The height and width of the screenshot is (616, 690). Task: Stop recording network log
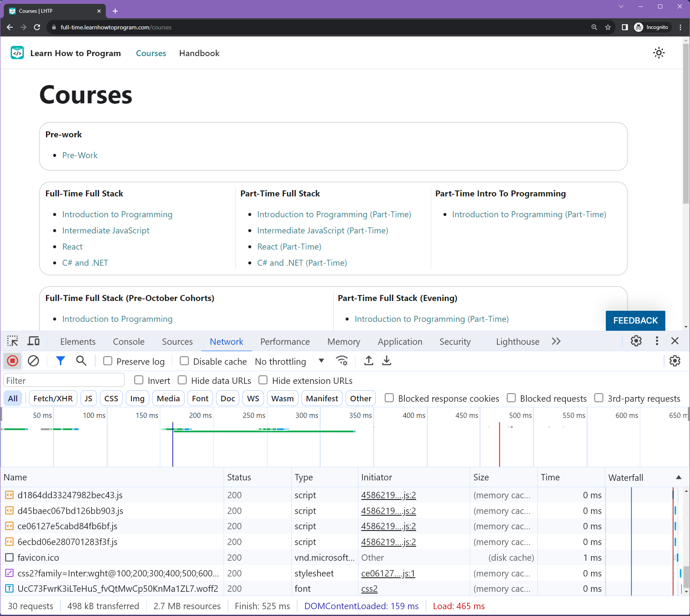13,361
